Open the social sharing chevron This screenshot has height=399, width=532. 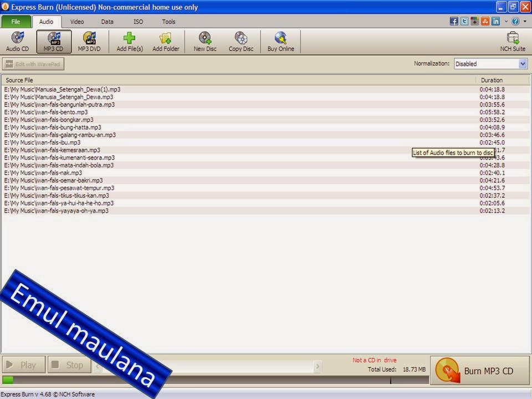coord(506,21)
